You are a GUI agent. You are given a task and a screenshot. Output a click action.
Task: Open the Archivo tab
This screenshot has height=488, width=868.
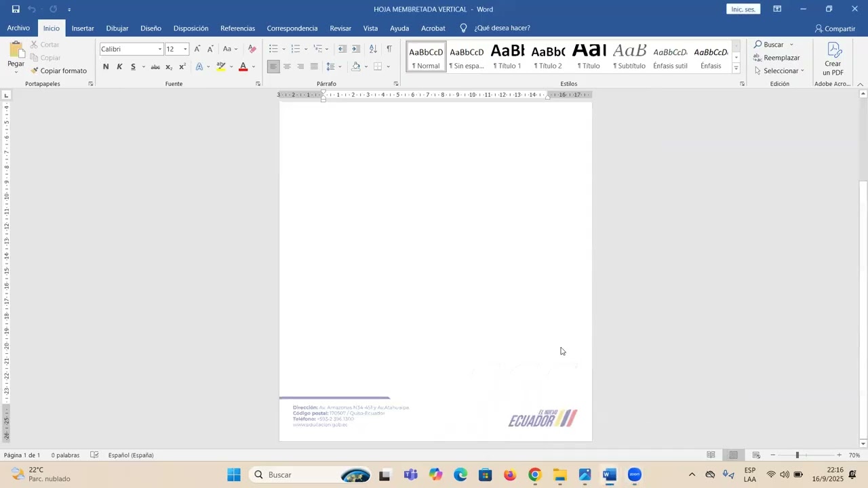pos(18,28)
